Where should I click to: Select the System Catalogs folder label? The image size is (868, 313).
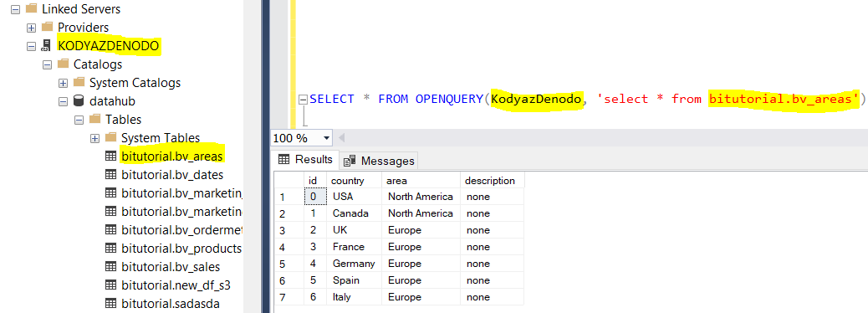pos(135,83)
